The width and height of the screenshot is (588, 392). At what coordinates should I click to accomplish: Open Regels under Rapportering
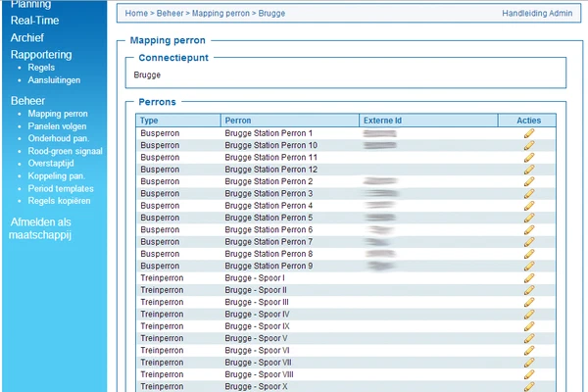(x=41, y=68)
